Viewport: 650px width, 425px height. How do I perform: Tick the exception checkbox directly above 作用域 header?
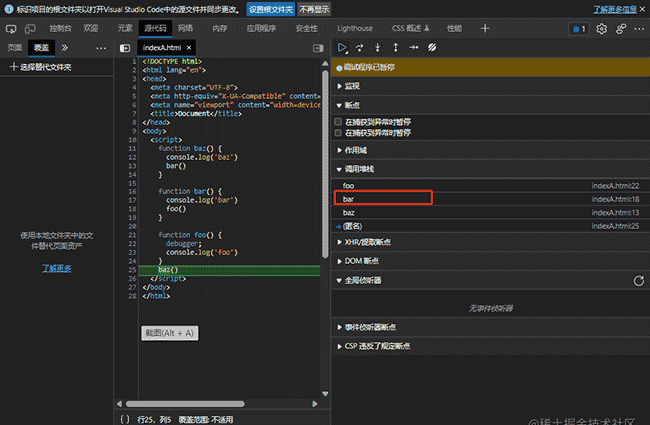tap(338, 133)
